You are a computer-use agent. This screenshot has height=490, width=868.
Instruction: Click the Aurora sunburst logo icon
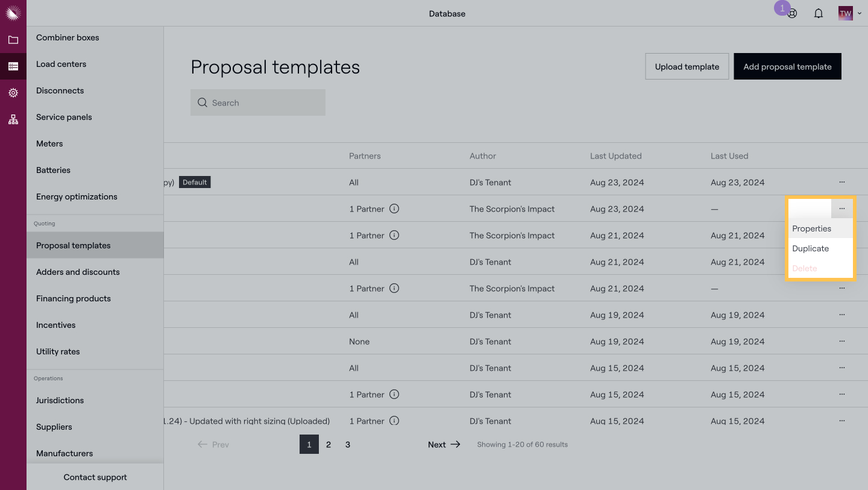pyautogui.click(x=13, y=13)
